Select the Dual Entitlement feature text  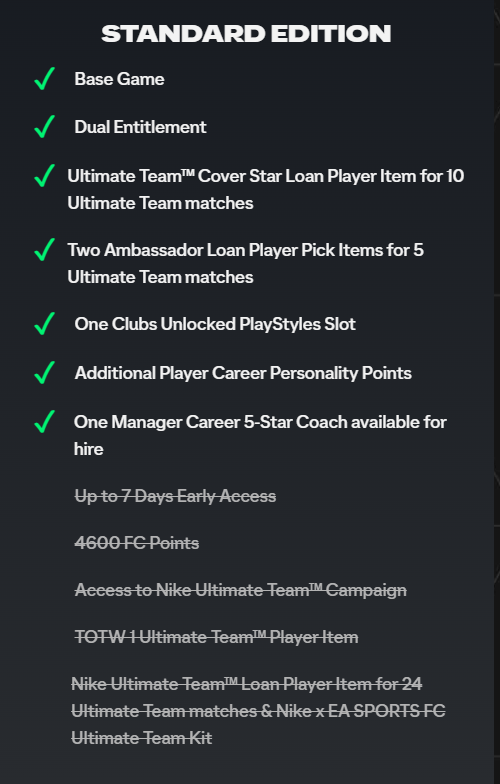[x=140, y=127]
